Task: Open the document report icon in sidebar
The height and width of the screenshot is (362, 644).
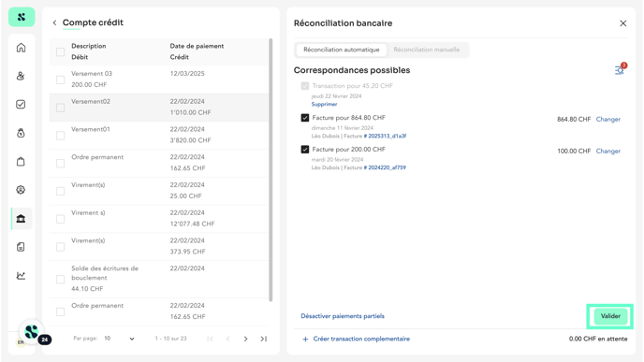Action: [21, 247]
